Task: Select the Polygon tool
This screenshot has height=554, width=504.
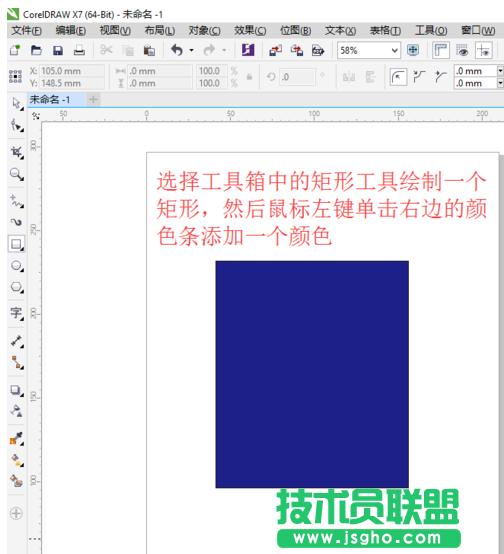Action: (x=16, y=287)
